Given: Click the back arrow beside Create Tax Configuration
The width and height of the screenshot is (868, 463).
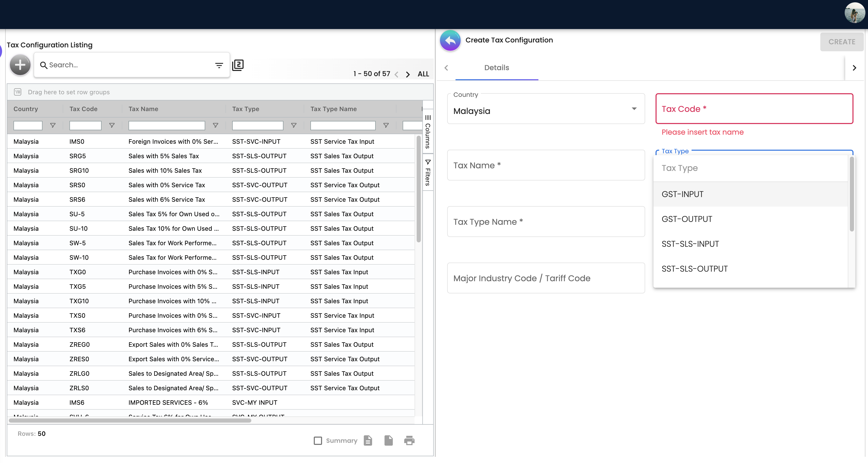Looking at the screenshot, I should [450, 40].
